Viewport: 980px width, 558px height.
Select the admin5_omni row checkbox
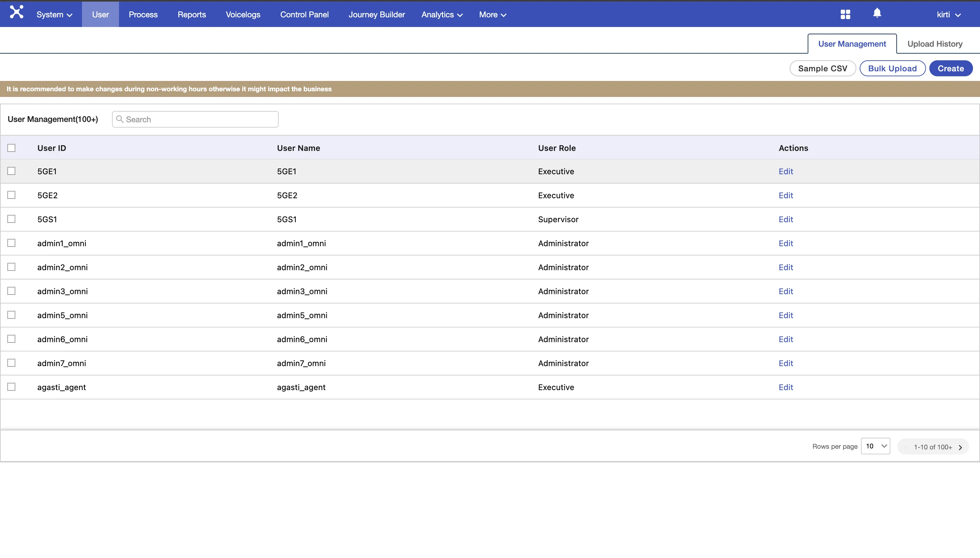coord(12,315)
